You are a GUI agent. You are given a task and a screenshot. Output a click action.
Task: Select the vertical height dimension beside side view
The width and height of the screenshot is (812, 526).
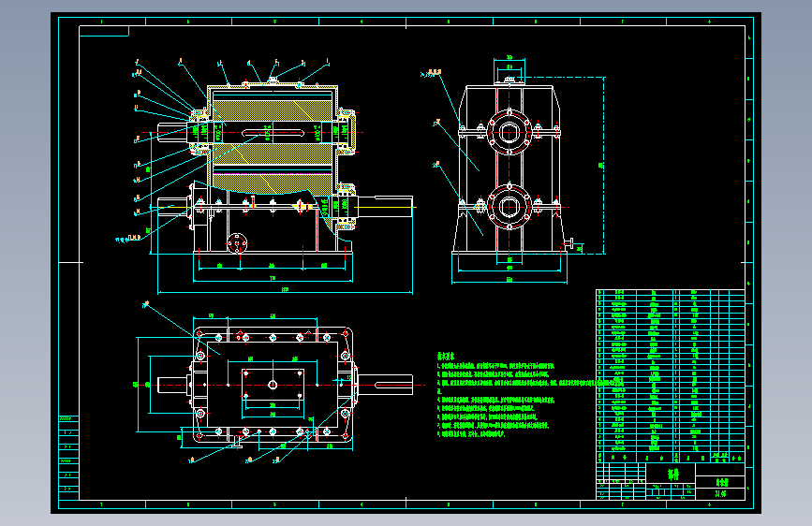pyautogui.click(x=602, y=166)
